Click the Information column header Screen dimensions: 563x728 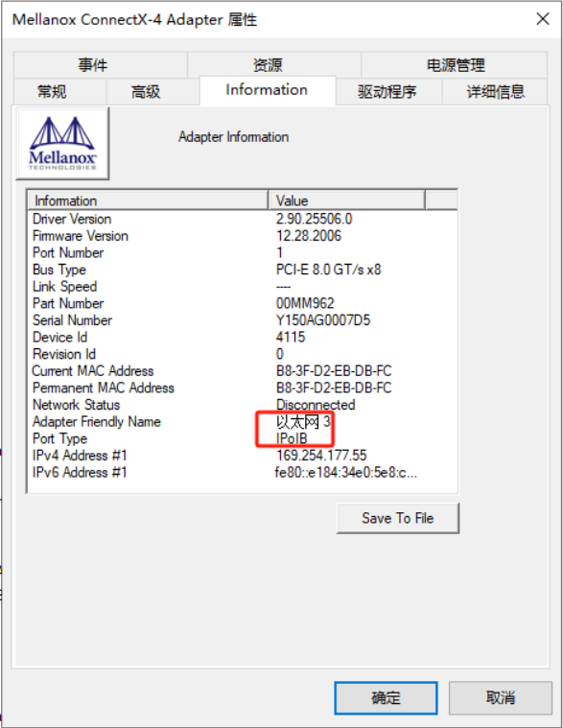pyautogui.click(x=148, y=200)
